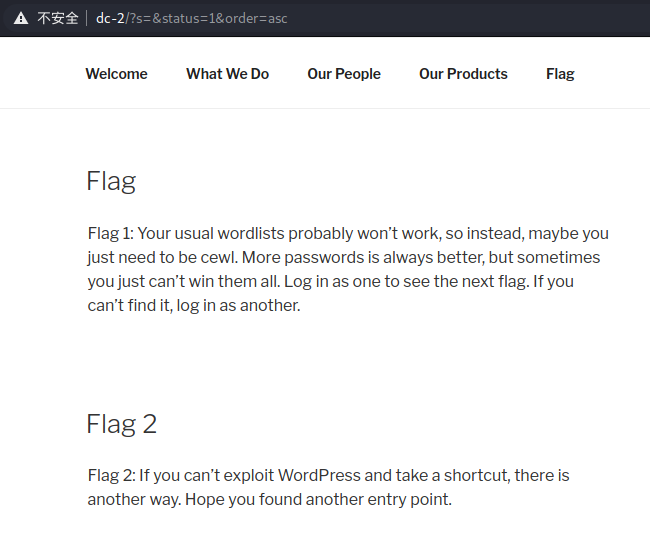650x536 pixels.
Task: Open the Welcome navigation menu item
Action: tap(116, 74)
